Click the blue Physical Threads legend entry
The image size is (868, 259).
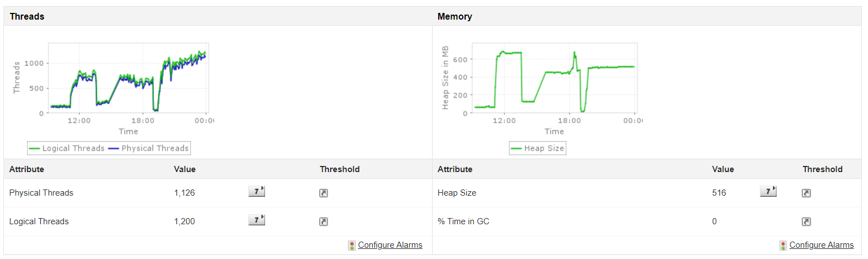click(148, 148)
